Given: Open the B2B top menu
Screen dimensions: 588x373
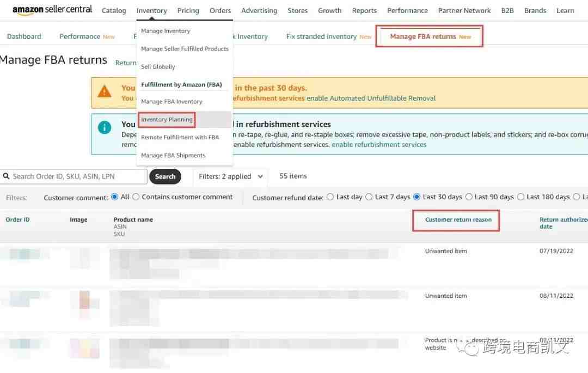Looking at the screenshot, I should click(507, 10).
